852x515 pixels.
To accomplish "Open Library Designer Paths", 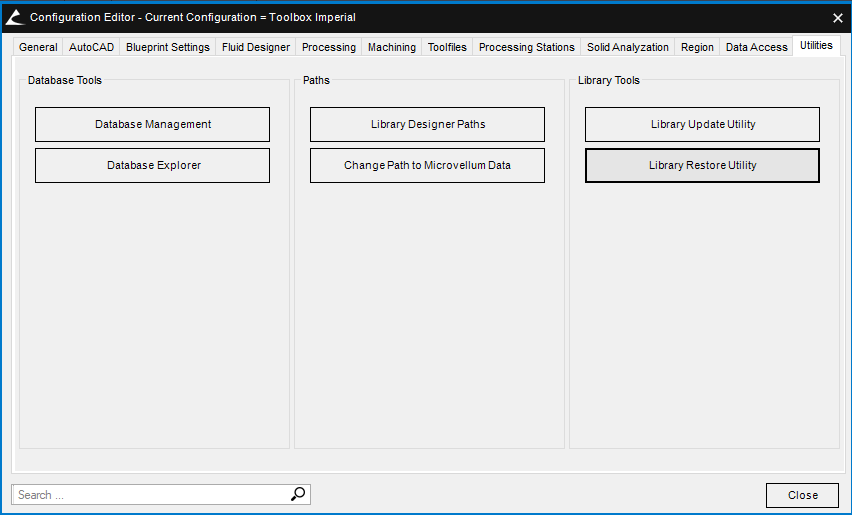I will 427,124.
